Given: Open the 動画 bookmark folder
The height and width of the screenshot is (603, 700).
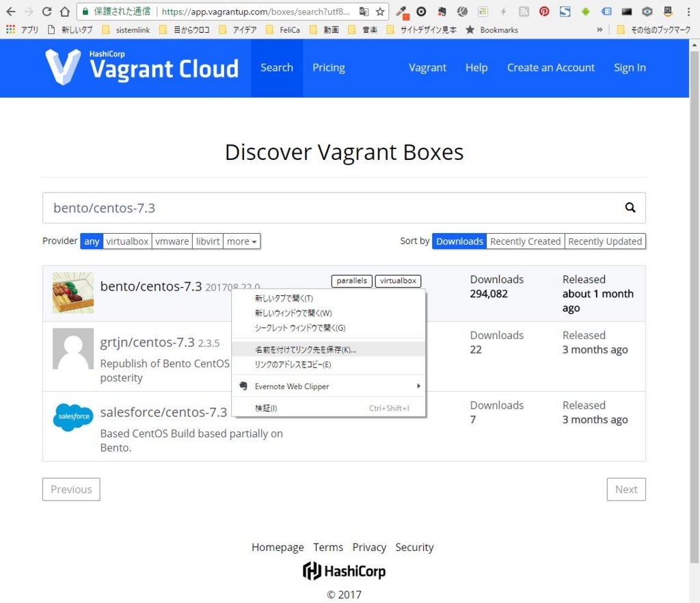Looking at the screenshot, I should pyautogui.click(x=325, y=30).
